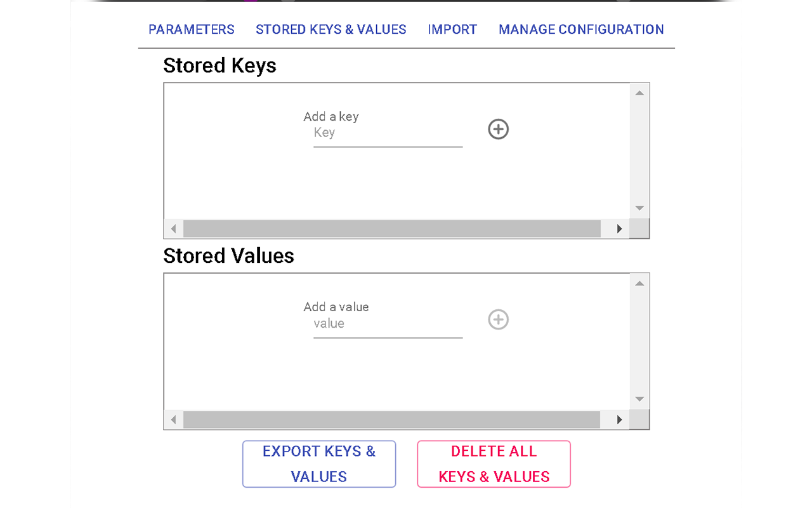
Task: Delete all keys & values
Action: [x=494, y=464]
